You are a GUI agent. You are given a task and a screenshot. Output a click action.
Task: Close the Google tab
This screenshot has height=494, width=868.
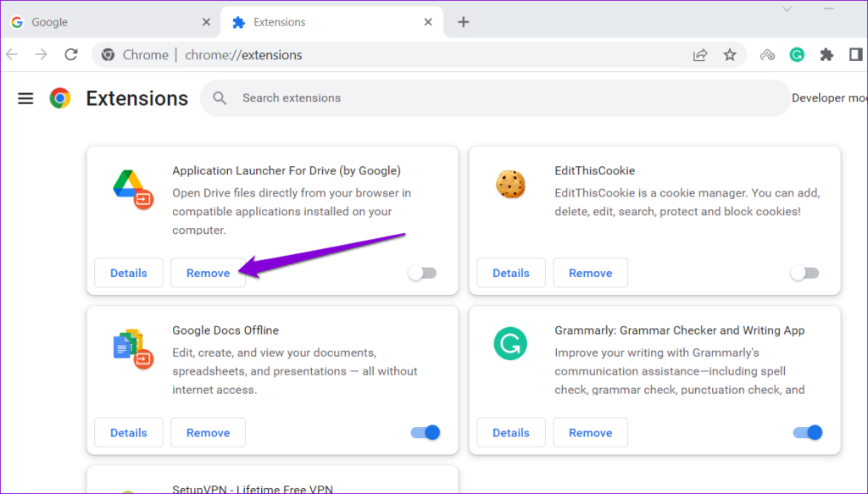click(x=206, y=22)
